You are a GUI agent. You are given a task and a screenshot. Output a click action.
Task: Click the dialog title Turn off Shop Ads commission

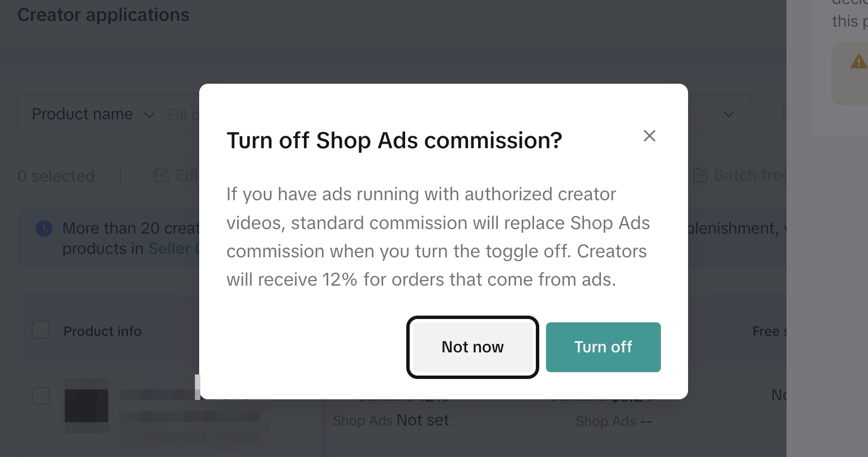[x=394, y=140]
